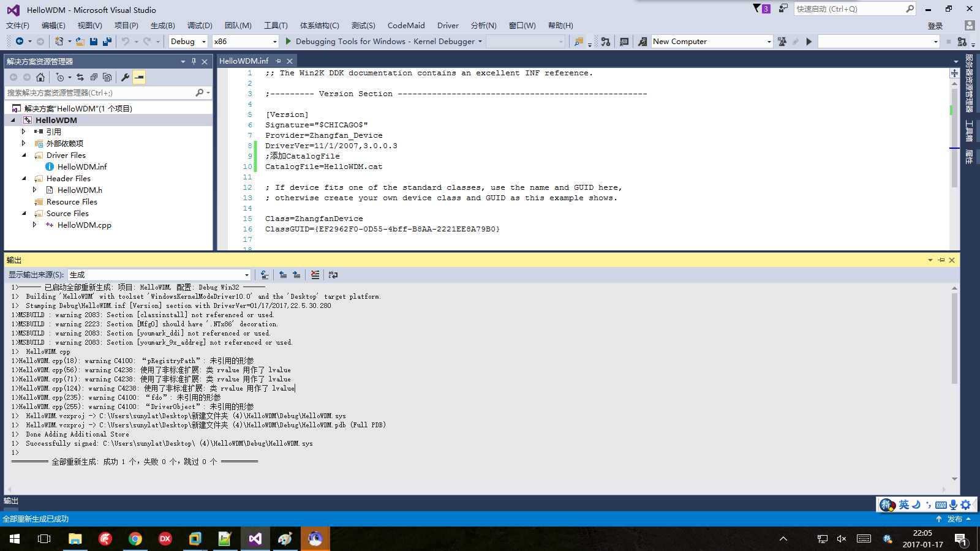Start Debugging Tools for Windows Kernel Debugger
Image resolution: width=980 pixels, height=551 pixels.
(x=383, y=41)
